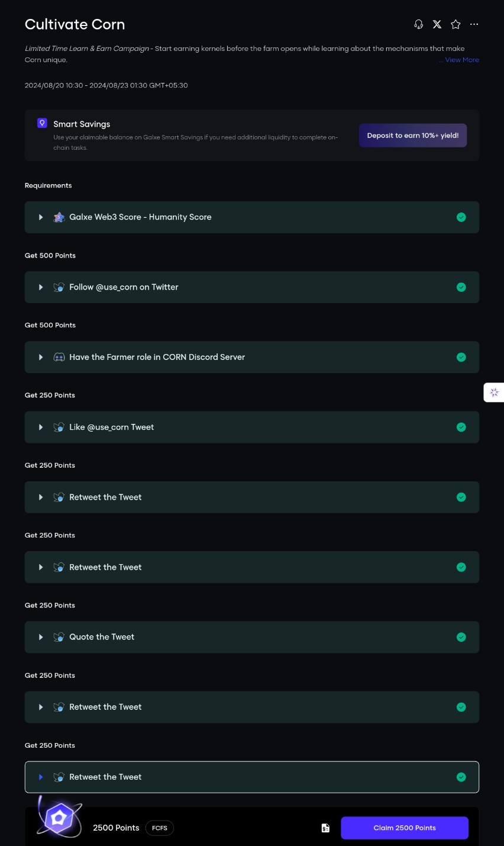This screenshot has height=846, width=504.
Task: Click green checkmark on Quote the Tweet task
Action: [x=461, y=637]
